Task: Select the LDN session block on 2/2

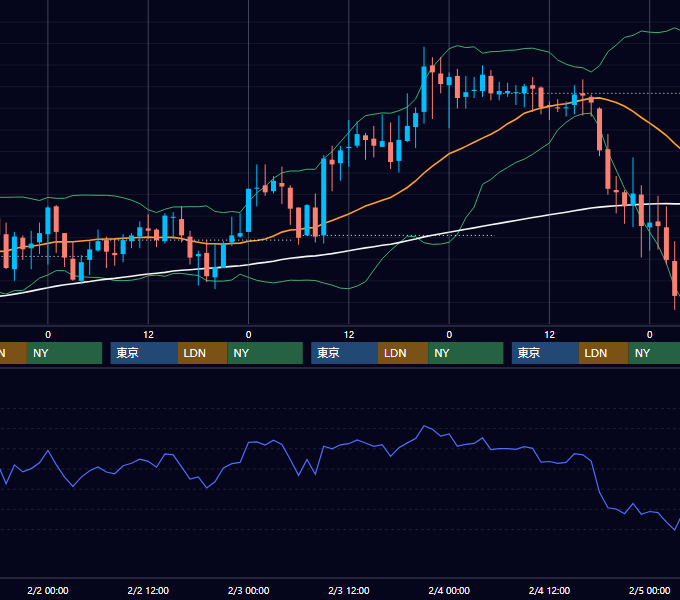Action: 203,353
